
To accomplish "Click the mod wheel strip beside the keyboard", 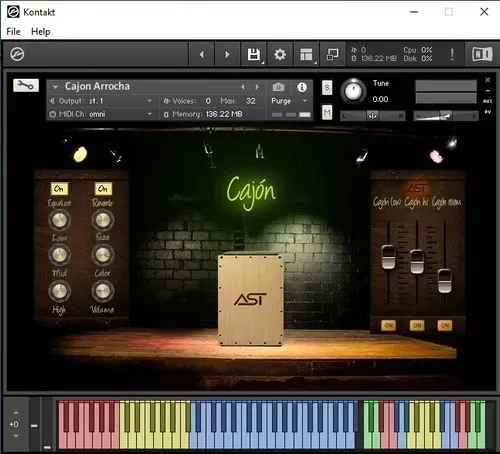I will point(47,425).
